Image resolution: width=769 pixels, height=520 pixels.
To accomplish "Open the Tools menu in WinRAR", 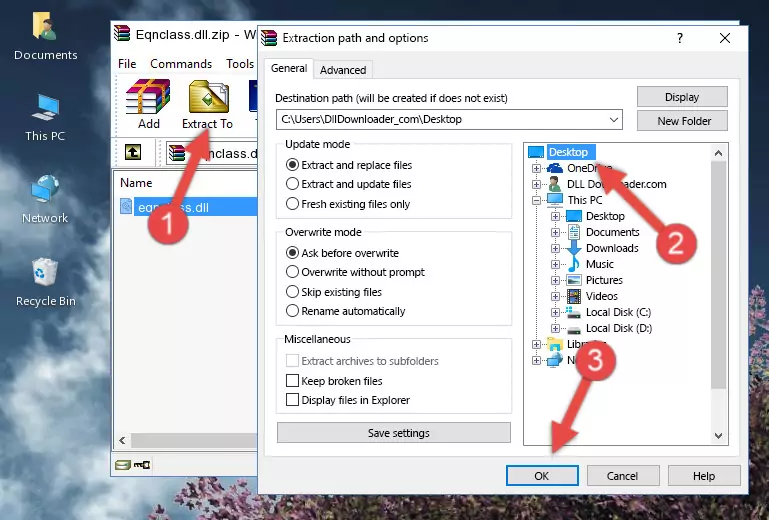I will (240, 64).
